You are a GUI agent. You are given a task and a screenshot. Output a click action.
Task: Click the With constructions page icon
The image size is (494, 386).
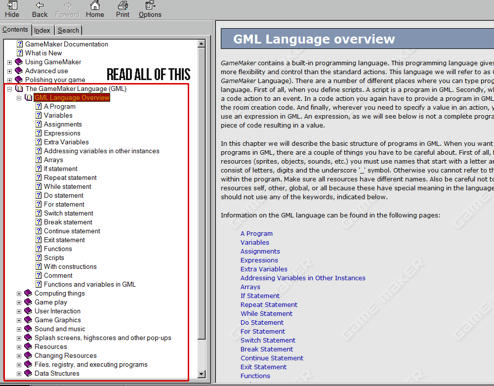coord(39,266)
